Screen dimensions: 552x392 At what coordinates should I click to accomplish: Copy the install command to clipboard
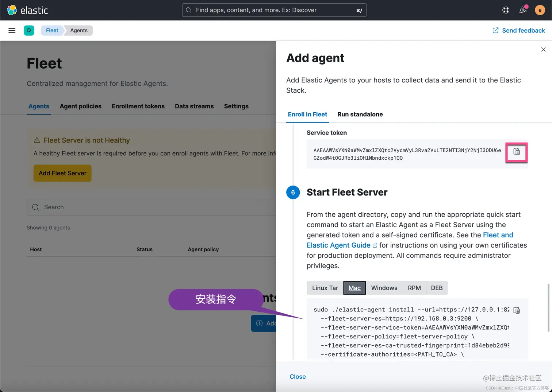(x=517, y=310)
